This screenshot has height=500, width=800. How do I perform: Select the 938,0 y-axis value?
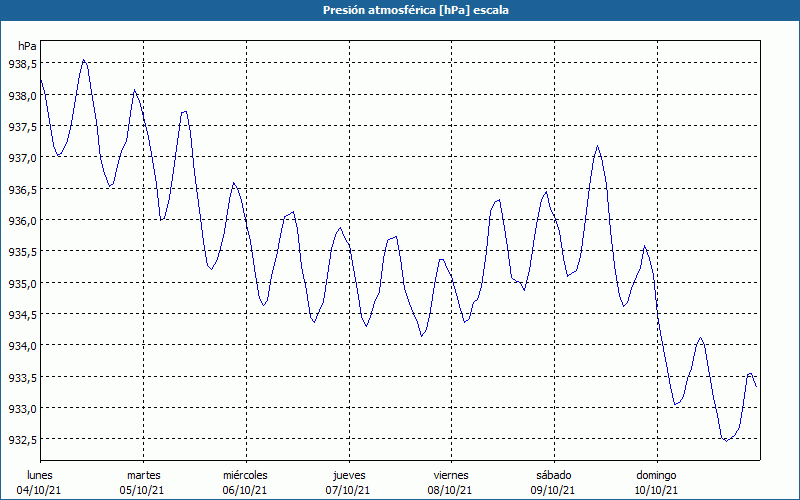point(22,95)
